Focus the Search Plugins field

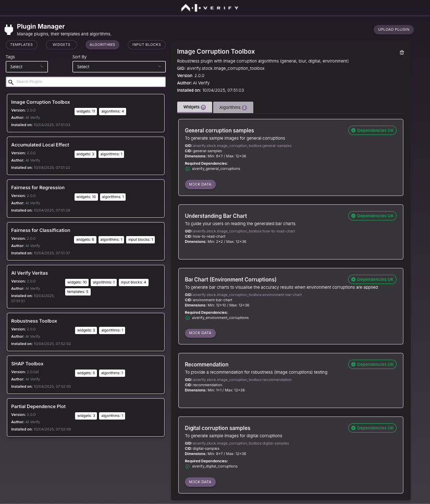[85, 82]
